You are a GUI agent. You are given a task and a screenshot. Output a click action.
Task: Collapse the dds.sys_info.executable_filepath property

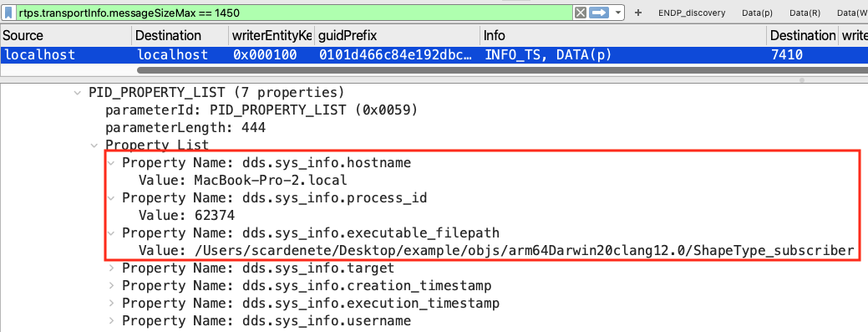click(x=112, y=232)
